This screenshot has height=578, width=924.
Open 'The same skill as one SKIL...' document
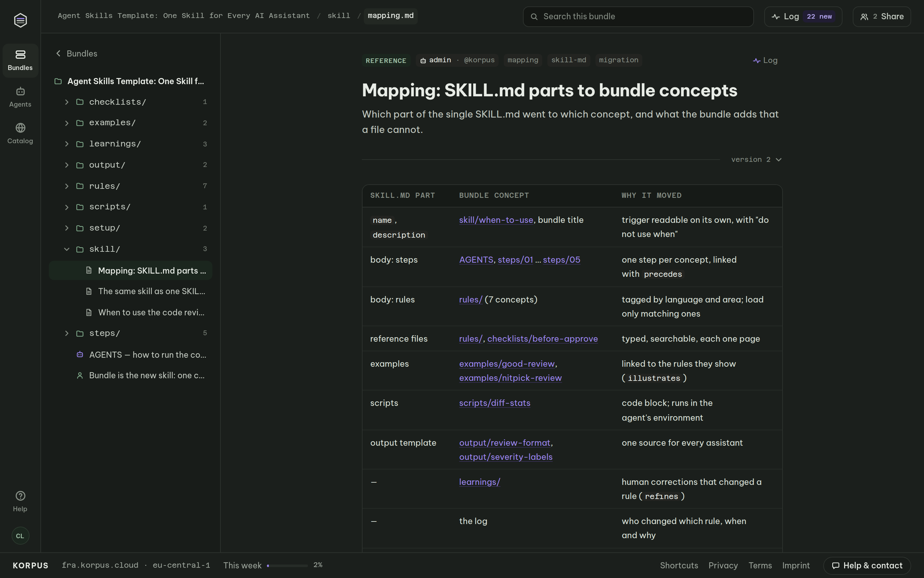(131, 291)
